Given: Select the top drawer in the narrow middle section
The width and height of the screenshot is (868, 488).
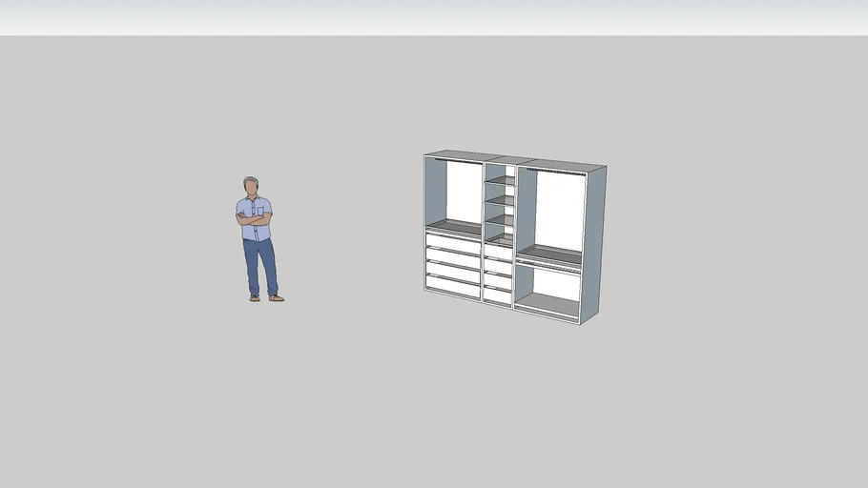Looking at the screenshot, I should 497,253.
